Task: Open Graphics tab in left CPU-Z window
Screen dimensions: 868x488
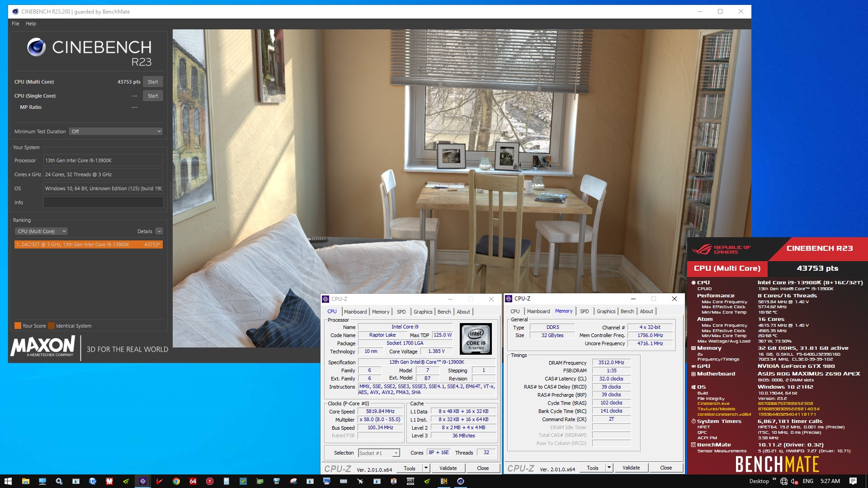Action: click(423, 312)
